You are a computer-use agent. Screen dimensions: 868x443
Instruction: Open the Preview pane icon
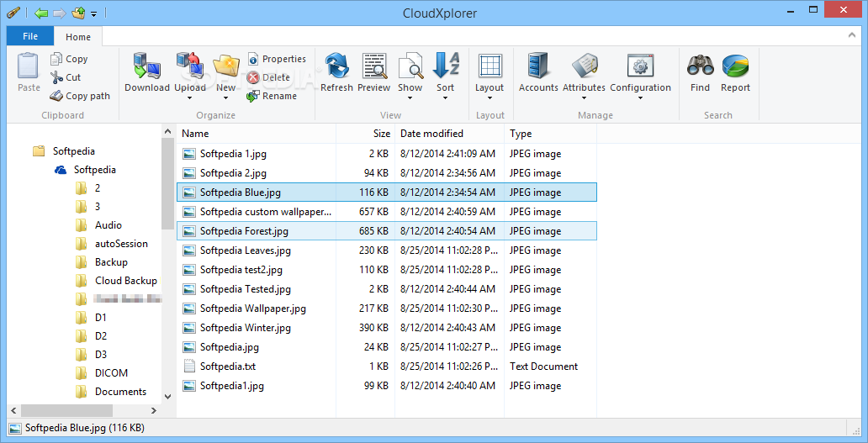coord(374,66)
